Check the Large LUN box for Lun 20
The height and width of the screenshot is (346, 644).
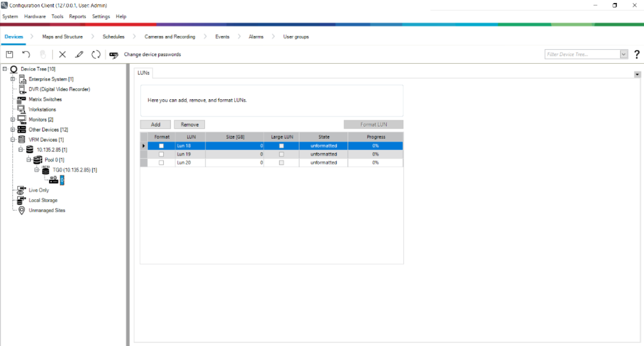pyautogui.click(x=281, y=163)
